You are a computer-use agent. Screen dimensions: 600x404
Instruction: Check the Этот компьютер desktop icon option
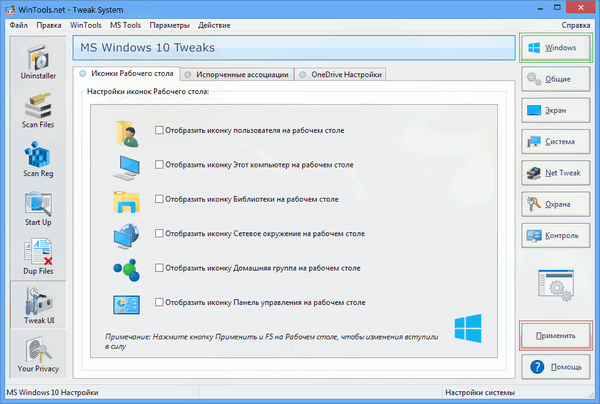click(160, 165)
